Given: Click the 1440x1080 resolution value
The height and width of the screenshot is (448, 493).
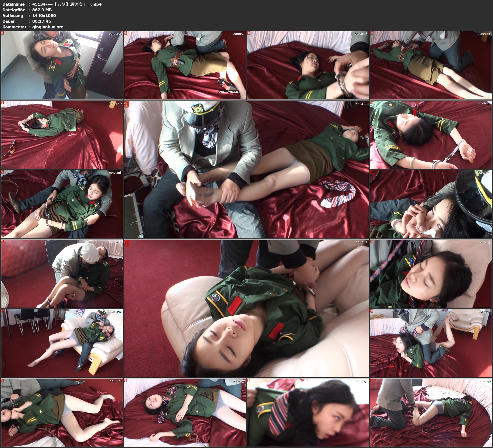Looking at the screenshot, I should [44, 15].
